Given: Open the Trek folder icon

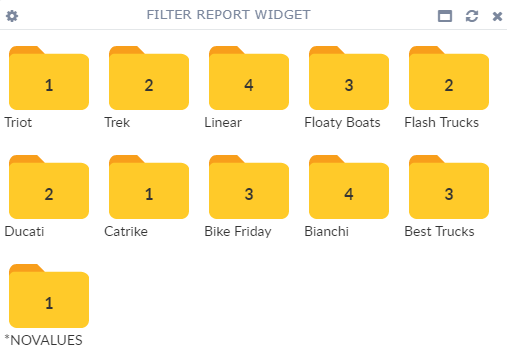Looking at the screenshot, I should coord(149,78).
